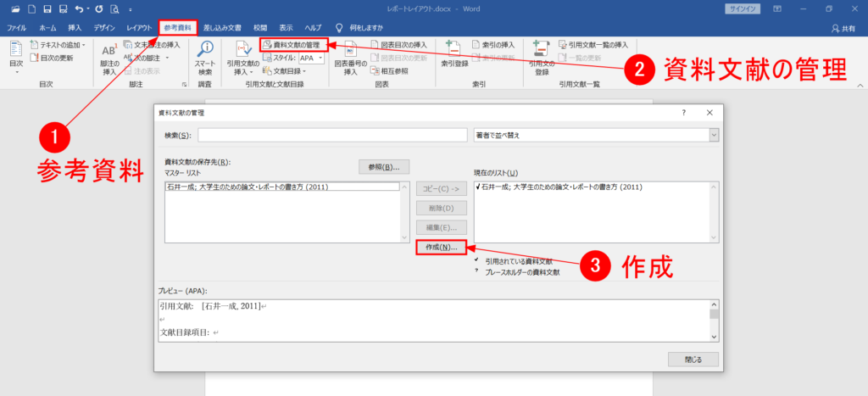Click the 参照(B)... button
The width and height of the screenshot is (868, 396).
pyautogui.click(x=384, y=167)
